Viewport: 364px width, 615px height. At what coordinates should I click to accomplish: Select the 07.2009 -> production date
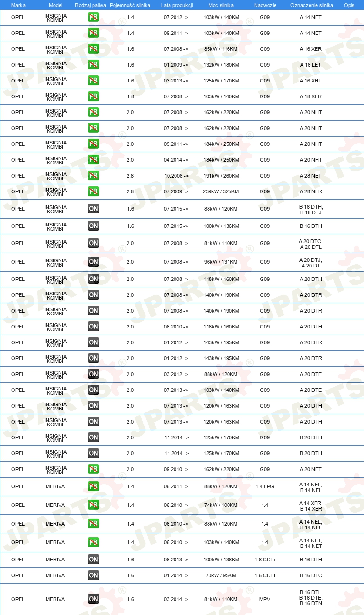[x=176, y=191]
